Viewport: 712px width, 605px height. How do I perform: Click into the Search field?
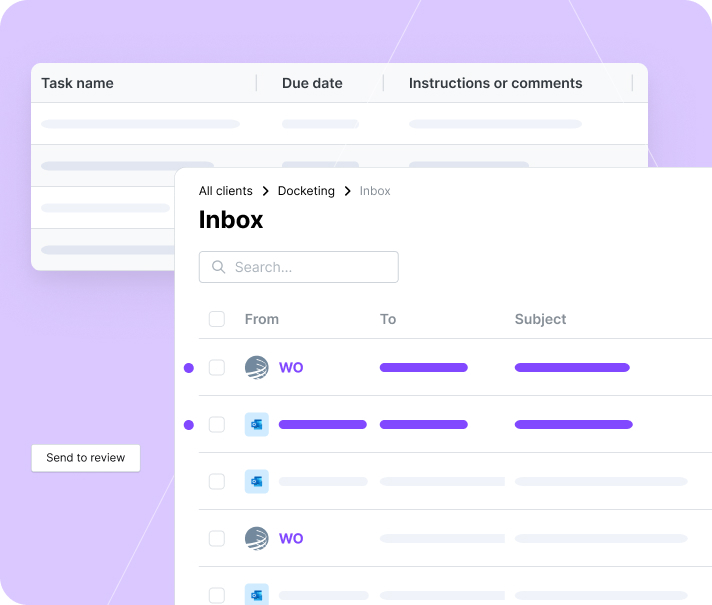(299, 267)
